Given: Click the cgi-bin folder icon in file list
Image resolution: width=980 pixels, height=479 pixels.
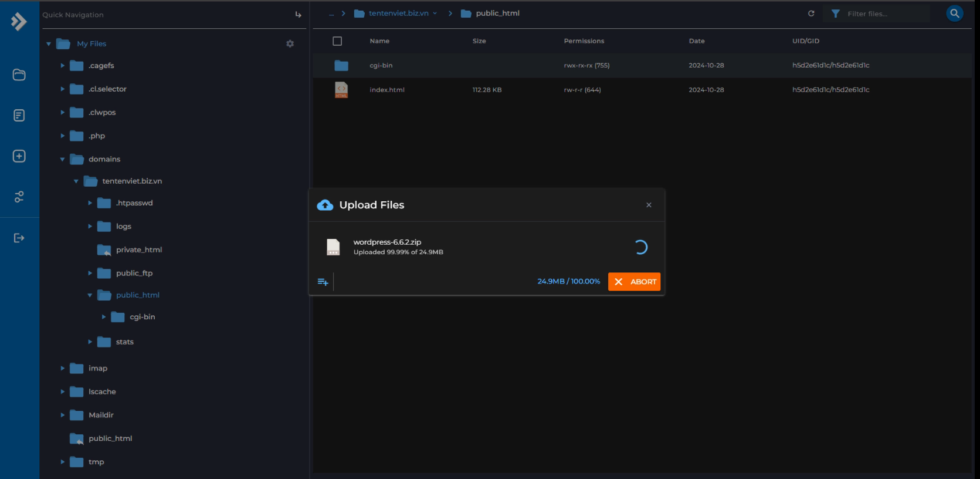Looking at the screenshot, I should click(341, 65).
